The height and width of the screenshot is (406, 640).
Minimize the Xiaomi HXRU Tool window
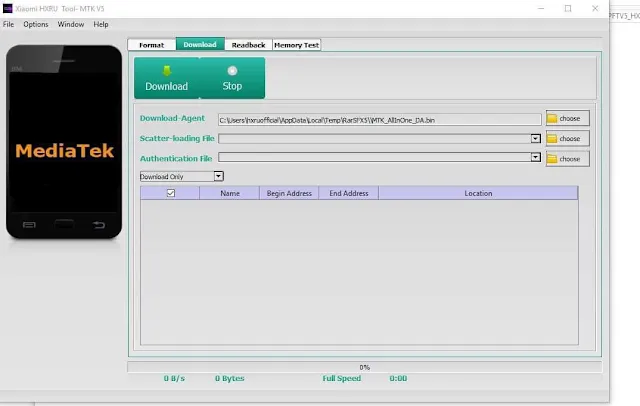pyautogui.click(x=541, y=8)
